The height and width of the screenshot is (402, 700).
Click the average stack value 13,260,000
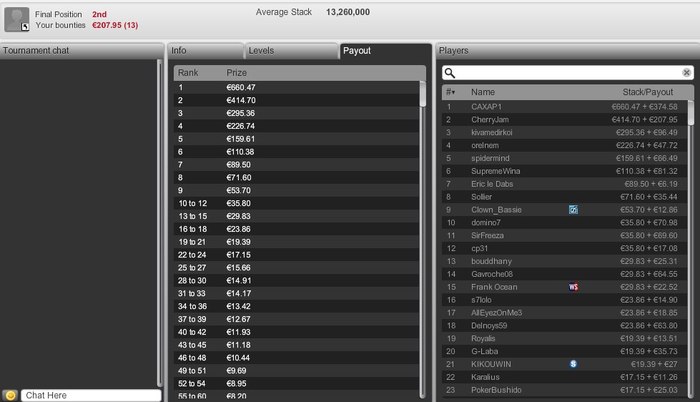(x=348, y=12)
